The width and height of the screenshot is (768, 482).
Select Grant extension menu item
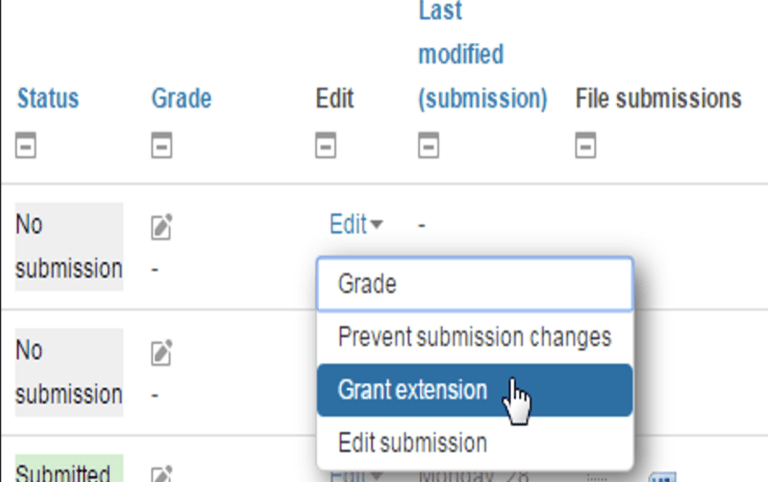(x=474, y=389)
